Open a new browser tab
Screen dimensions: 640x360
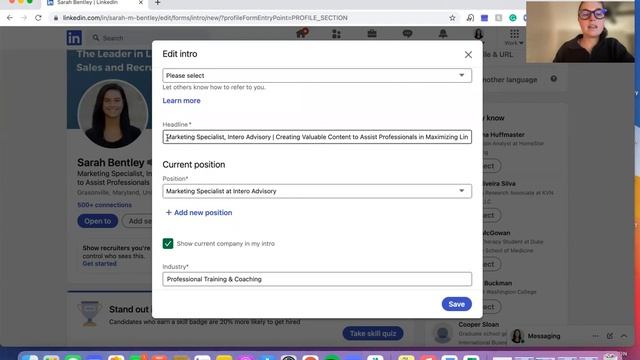pos(158,3)
